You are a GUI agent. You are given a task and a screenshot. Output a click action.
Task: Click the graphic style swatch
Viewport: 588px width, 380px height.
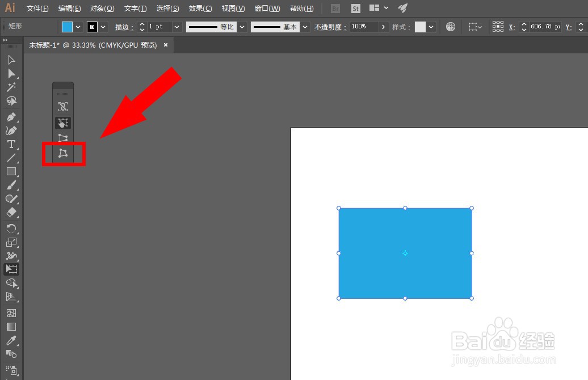[420, 27]
